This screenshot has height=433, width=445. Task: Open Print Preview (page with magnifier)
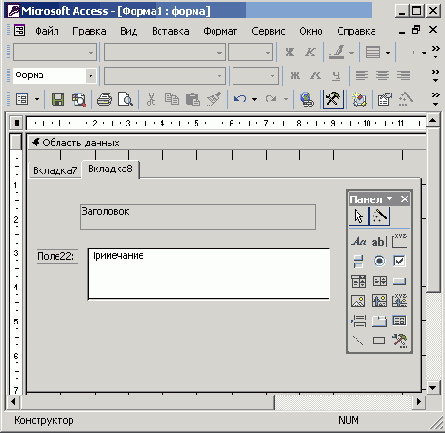click(125, 99)
